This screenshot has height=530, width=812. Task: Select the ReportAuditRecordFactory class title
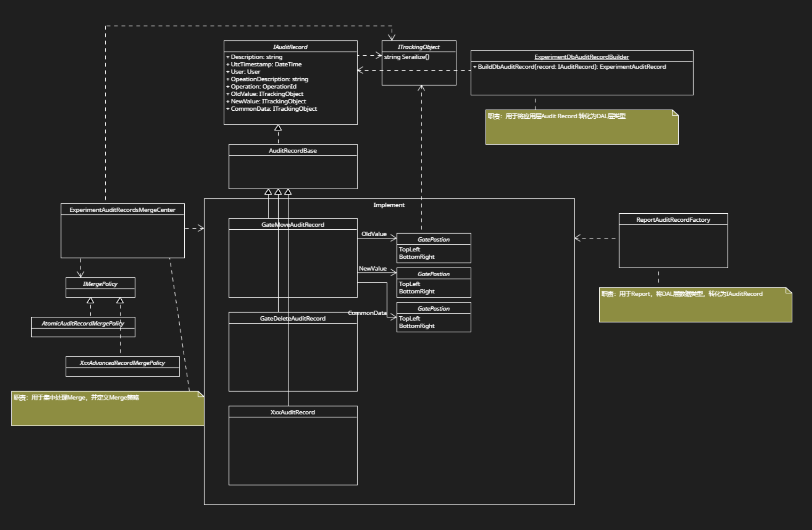click(673, 220)
